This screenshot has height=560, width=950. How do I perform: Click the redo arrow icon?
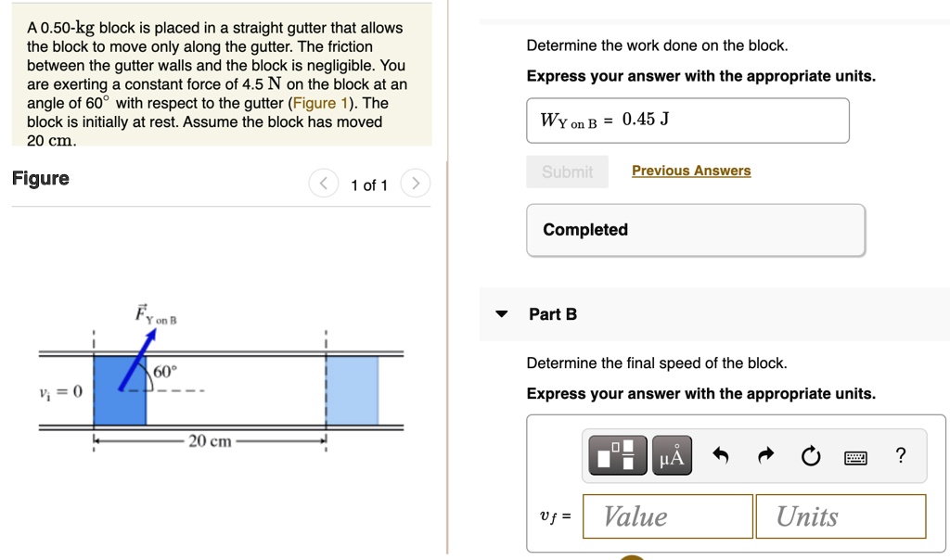click(x=765, y=455)
